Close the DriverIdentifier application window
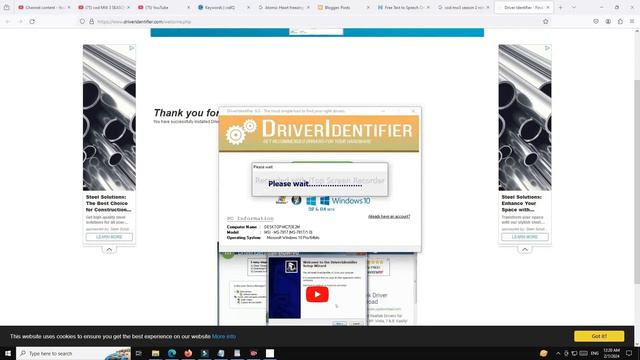The width and height of the screenshot is (640, 360). (413, 111)
